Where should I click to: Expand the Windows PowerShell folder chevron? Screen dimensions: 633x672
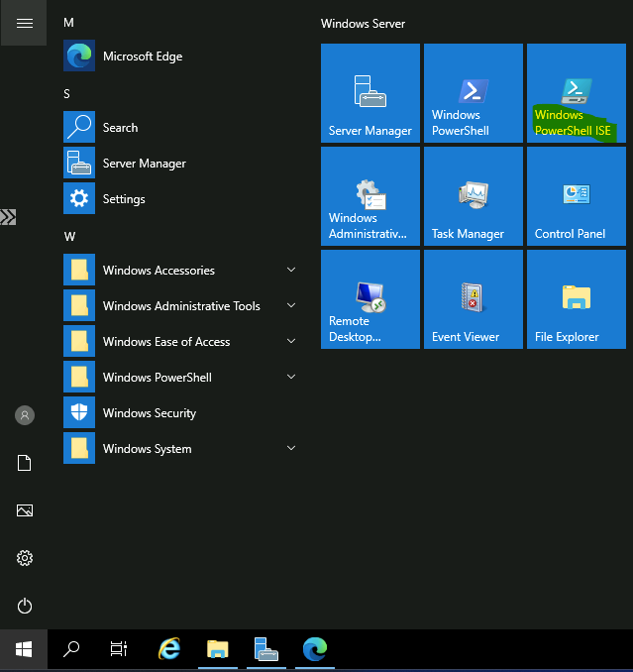[291, 377]
